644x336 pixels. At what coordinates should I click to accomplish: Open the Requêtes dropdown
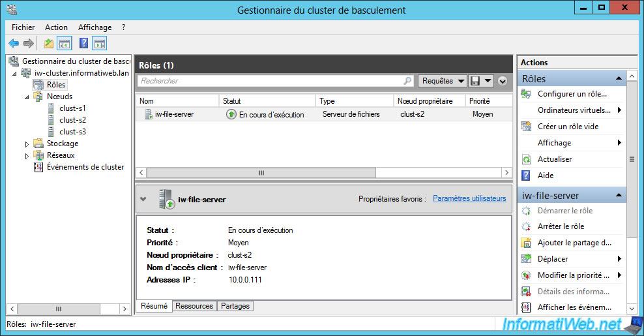tap(442, 81)
